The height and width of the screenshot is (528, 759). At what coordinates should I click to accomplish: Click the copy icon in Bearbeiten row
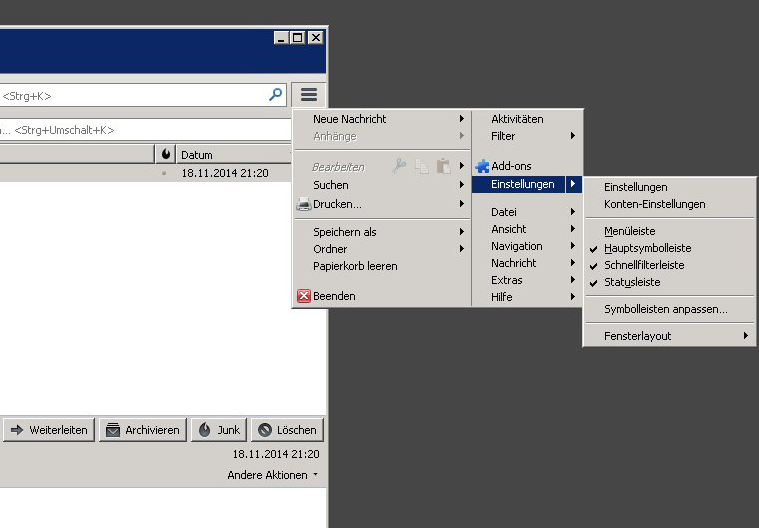tap(422, 167)
